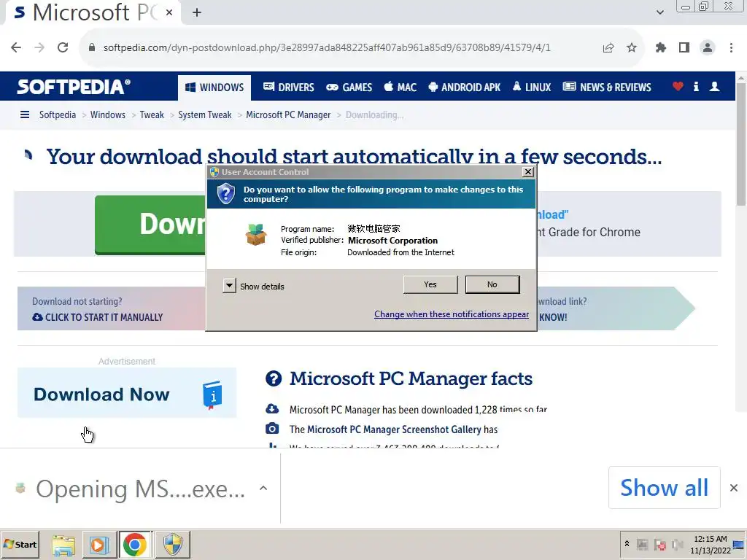Navigate to Windows breadcrumb link
The image size is (747, 560).
[108, 114]
